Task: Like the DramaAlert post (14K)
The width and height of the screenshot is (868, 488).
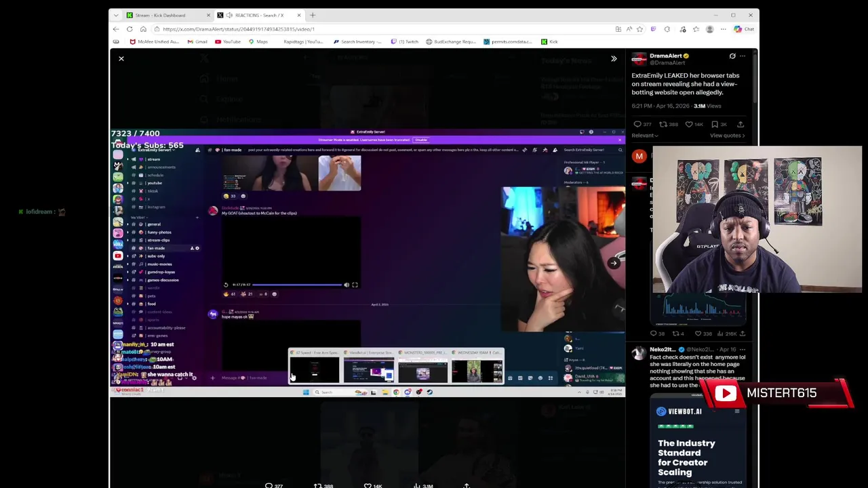Action: (694, 125)
